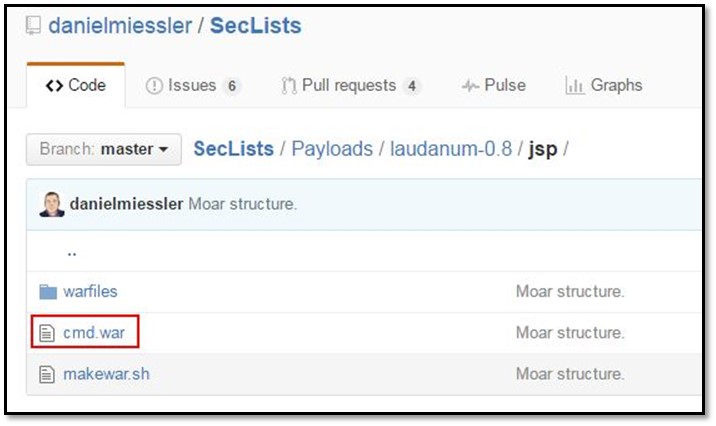Click the warfiles folder icon

point(45,292)
